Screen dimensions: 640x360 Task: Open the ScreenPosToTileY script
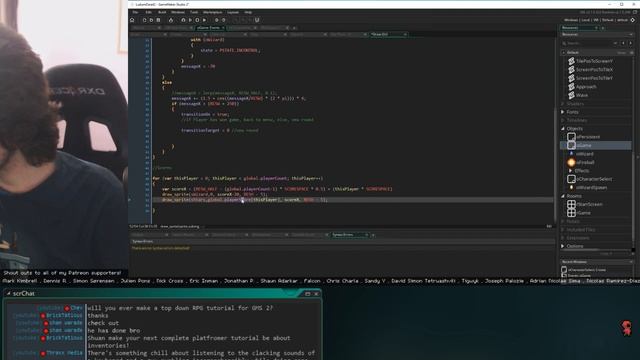click(x=590, y=78)
